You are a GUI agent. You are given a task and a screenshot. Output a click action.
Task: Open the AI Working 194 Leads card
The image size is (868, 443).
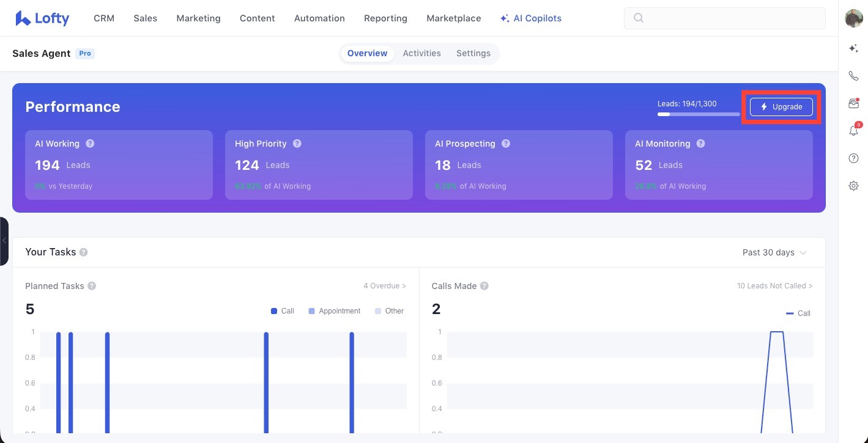[119, 165]
